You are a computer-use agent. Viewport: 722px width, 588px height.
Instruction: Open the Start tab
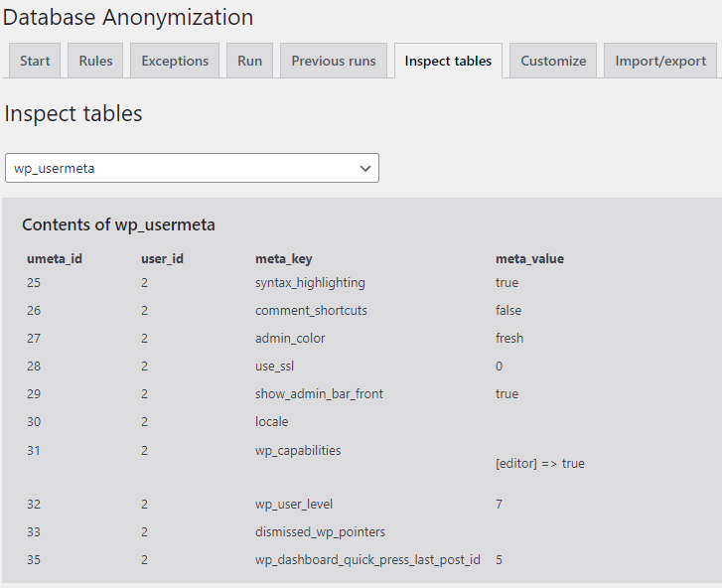point(35,61)
